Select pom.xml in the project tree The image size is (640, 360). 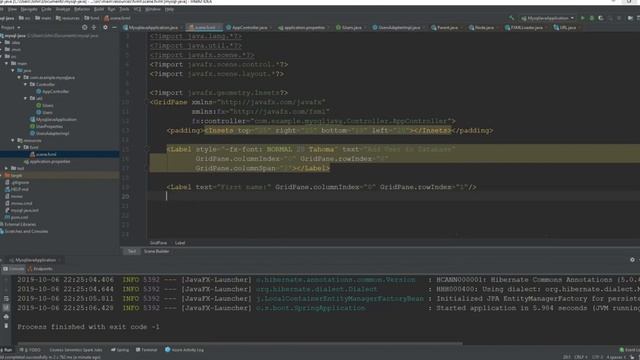16,217
